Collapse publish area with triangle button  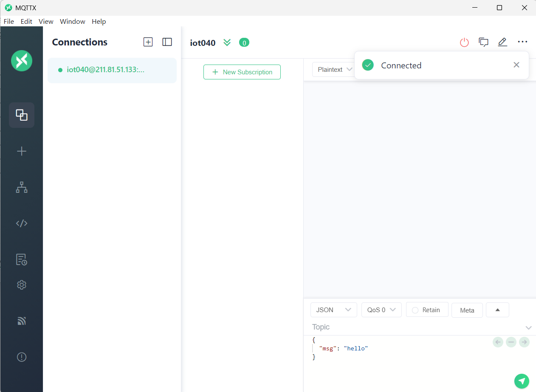497,310
